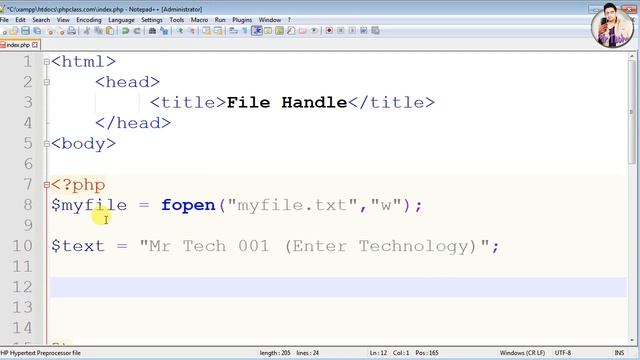The height and width of the screenshot is (360, 640).
Task: Click line number 10 in the margin
Action: point(22,246)
